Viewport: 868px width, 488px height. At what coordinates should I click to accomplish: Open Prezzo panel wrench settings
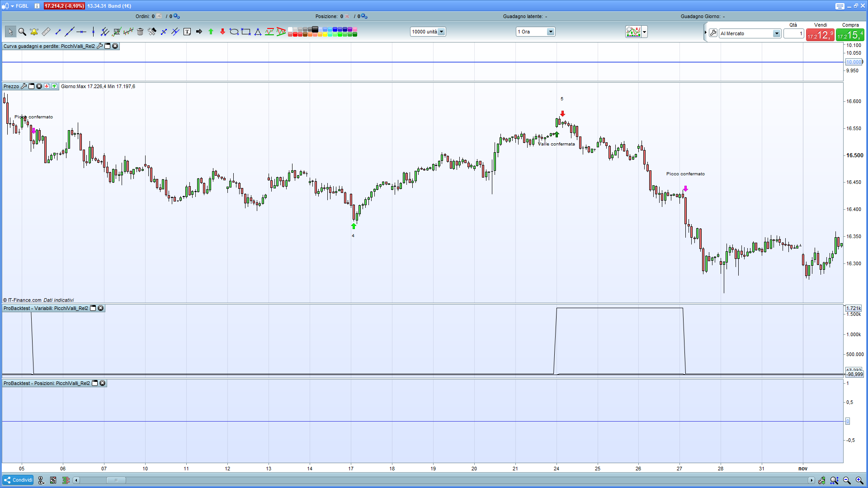(x=24, y=86)
